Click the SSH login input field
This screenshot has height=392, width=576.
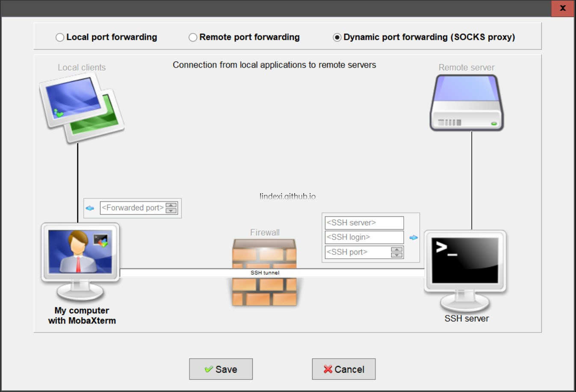coord(364,237)
